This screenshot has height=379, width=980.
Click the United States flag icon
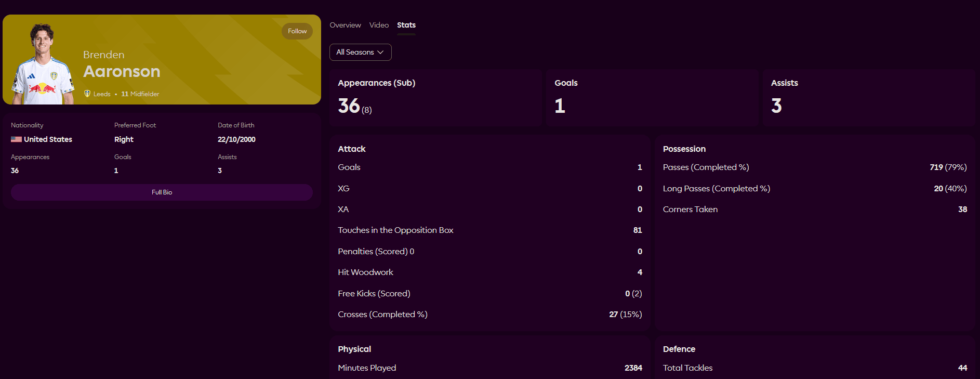pyautogui.click(x=16, y=139)
